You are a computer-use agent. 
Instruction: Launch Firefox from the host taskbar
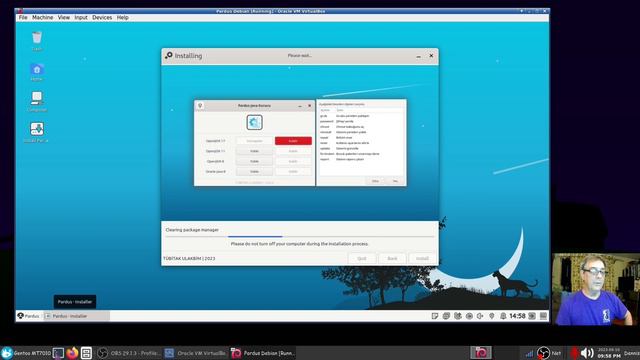tap(72, 353)
